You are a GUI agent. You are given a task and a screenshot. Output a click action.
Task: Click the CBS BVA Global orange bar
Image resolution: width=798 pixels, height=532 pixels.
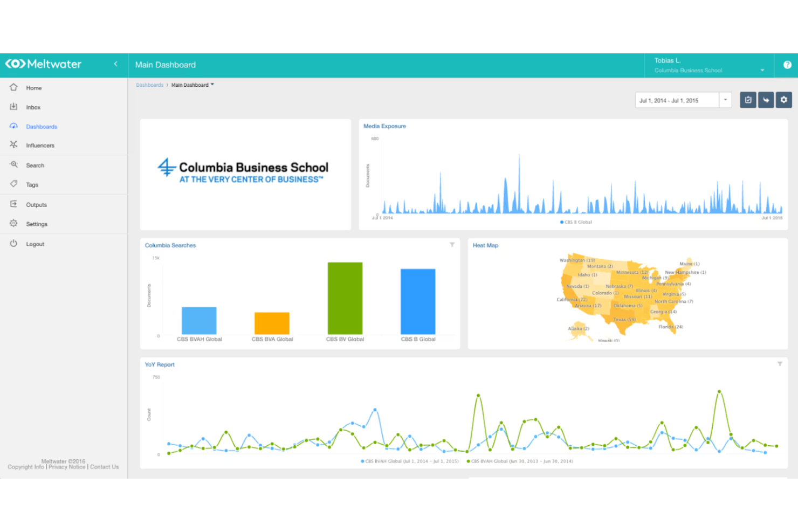point(272,323)
